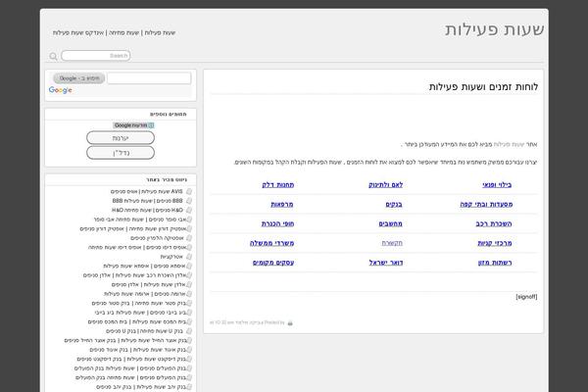Click the page icon beside the H&O row

[x=189, y=210]
